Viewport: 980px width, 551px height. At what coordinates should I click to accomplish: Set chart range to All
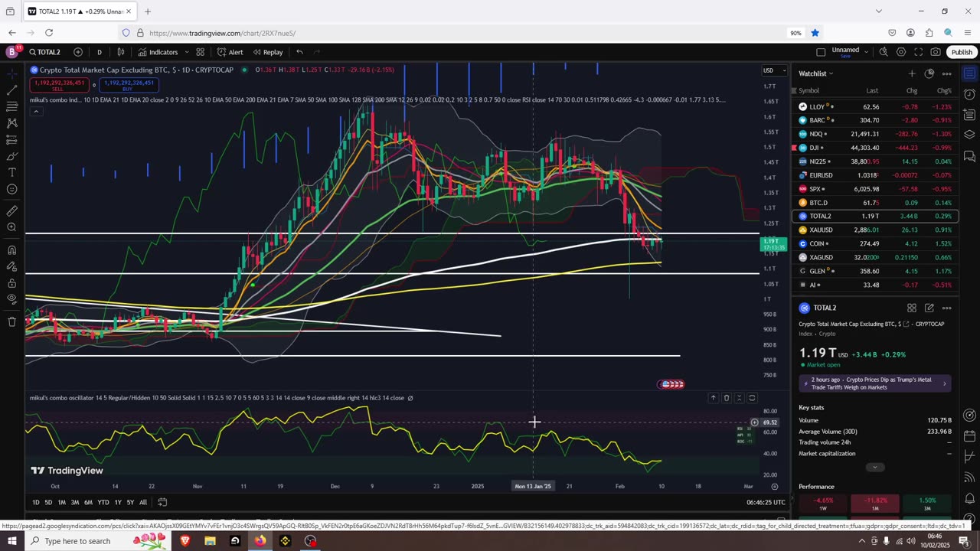(143, 502)
